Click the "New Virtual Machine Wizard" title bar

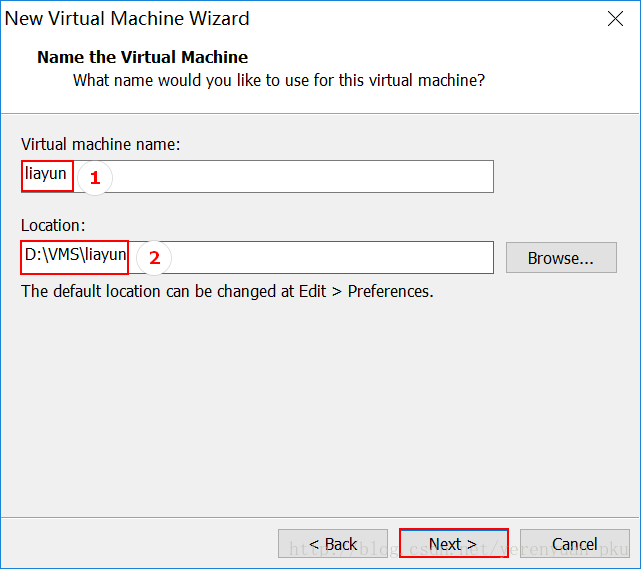tap(128, 19)
